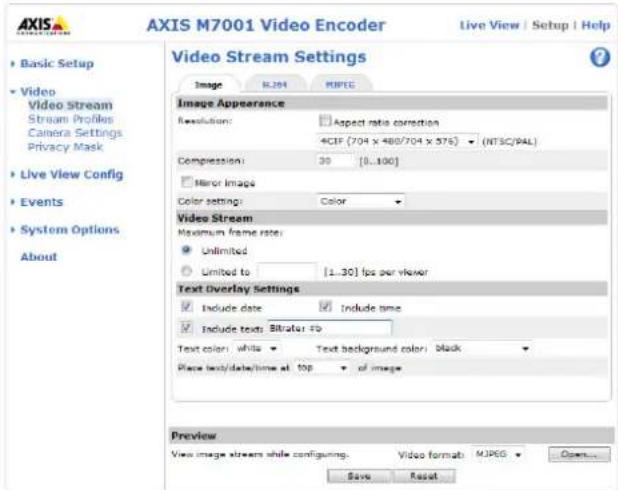Toggle the Include text checkbox
This screenshot has width=618, height=490.
coord(186,328)
